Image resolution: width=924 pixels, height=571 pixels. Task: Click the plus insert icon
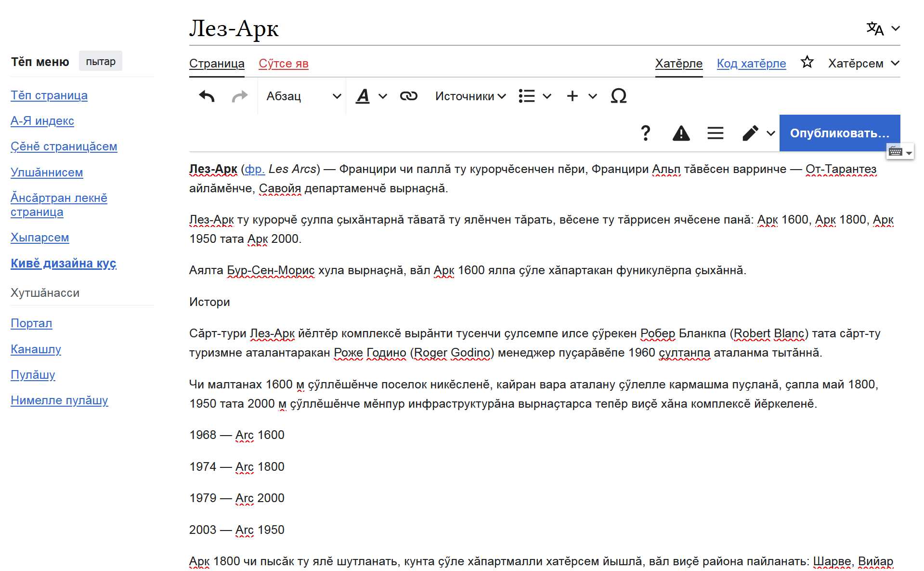coord(572,96)
